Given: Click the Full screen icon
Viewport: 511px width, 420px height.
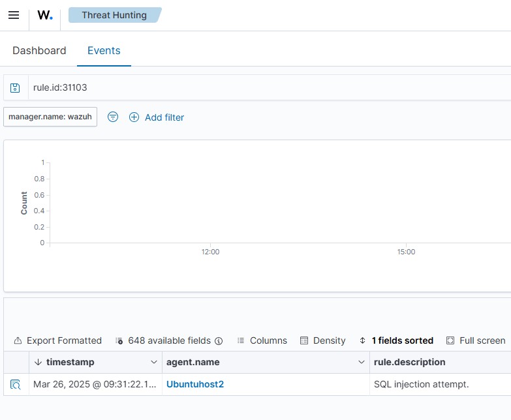Looking at the screenshot, I should click(x=450, y=340).
